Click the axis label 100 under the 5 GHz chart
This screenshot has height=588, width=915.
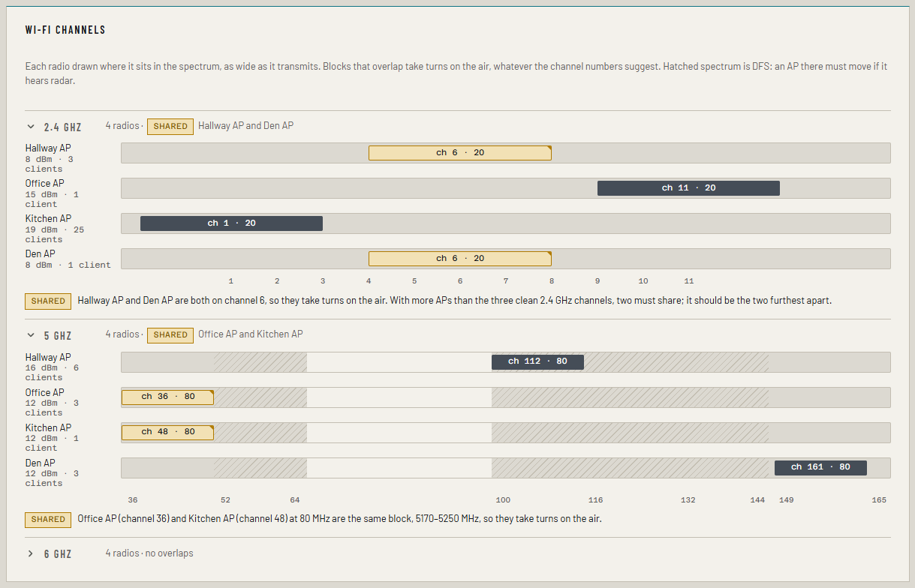(503, 500)
